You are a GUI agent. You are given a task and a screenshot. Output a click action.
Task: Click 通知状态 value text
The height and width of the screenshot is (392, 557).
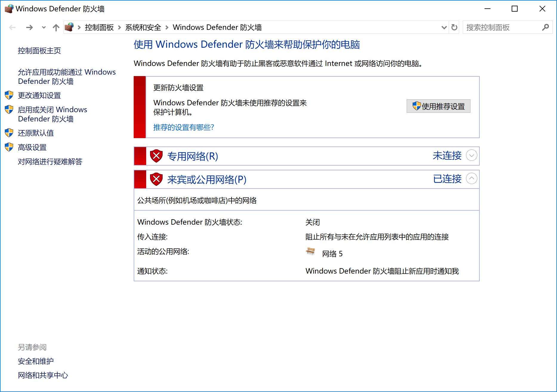382,271
